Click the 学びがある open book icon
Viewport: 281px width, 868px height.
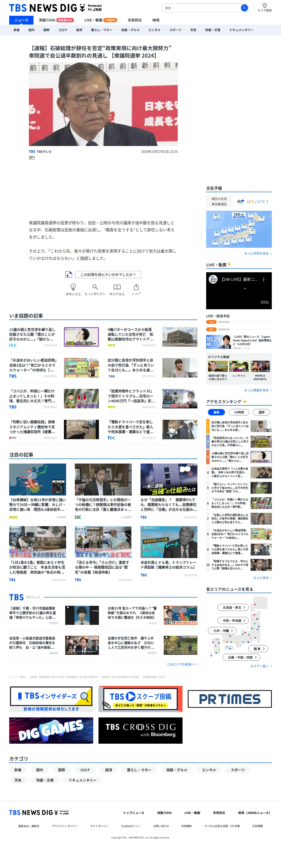(117, 287)
